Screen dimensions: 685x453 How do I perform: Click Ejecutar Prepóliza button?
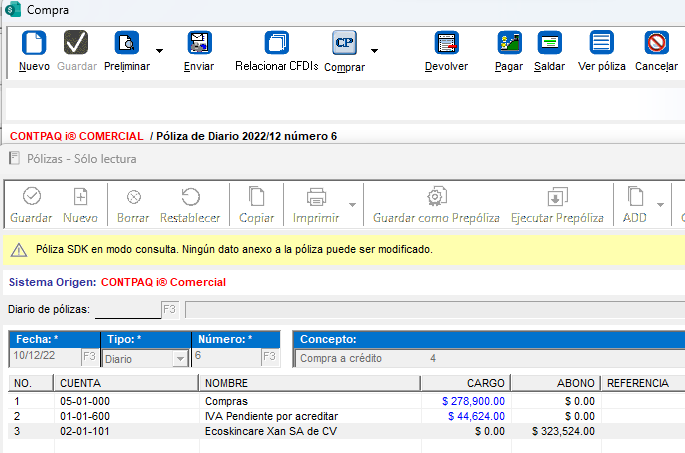[x=557, y=205]
